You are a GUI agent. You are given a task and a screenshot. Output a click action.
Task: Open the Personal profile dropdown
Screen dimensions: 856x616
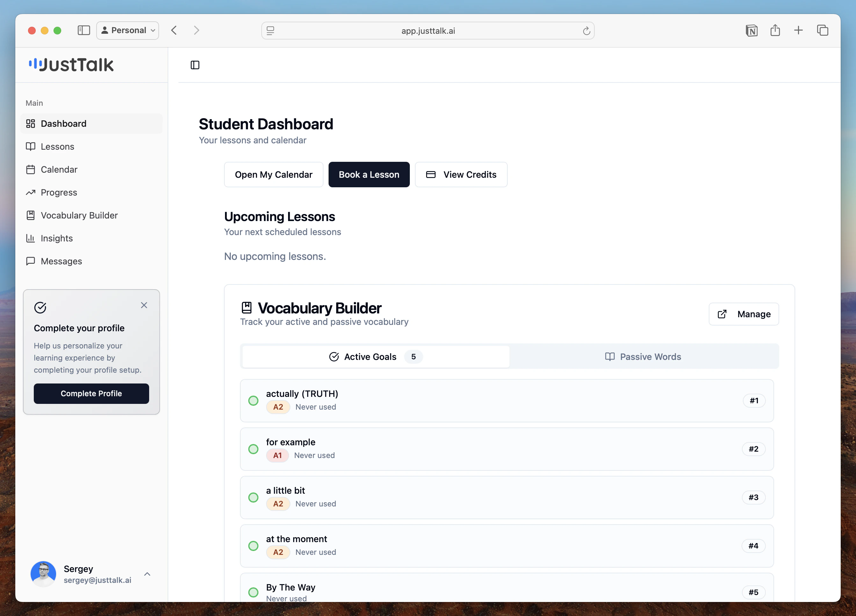tap(127, 30)
